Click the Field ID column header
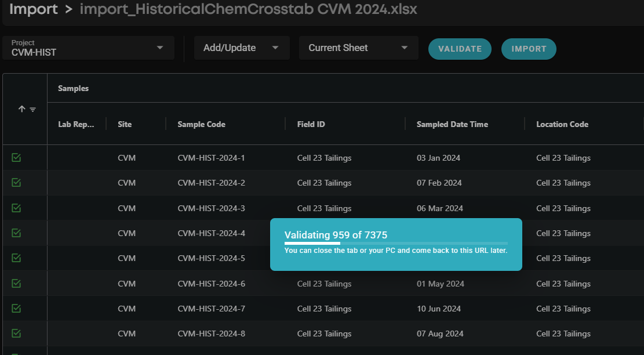 pyautogui.click(x=312, y=124)
